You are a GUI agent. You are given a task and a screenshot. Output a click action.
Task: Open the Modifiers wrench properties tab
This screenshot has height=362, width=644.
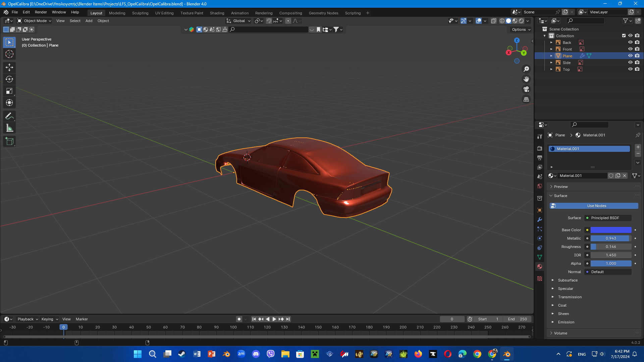(539, 220)
